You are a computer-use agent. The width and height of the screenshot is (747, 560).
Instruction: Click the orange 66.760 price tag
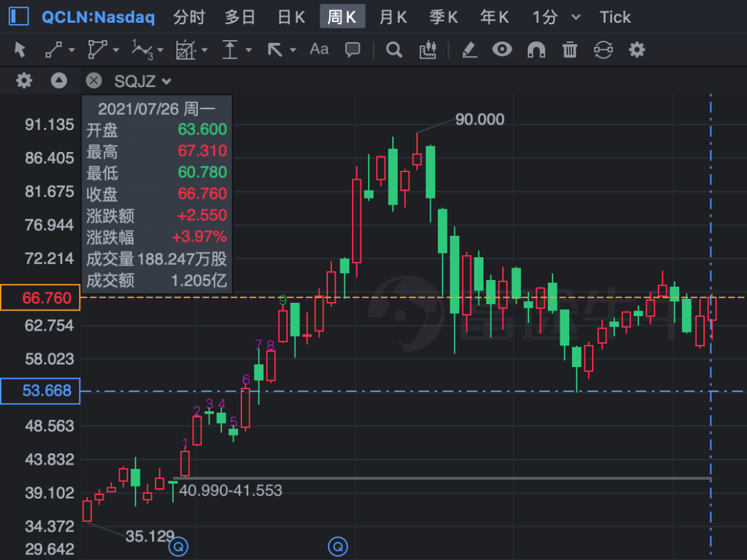40,298
